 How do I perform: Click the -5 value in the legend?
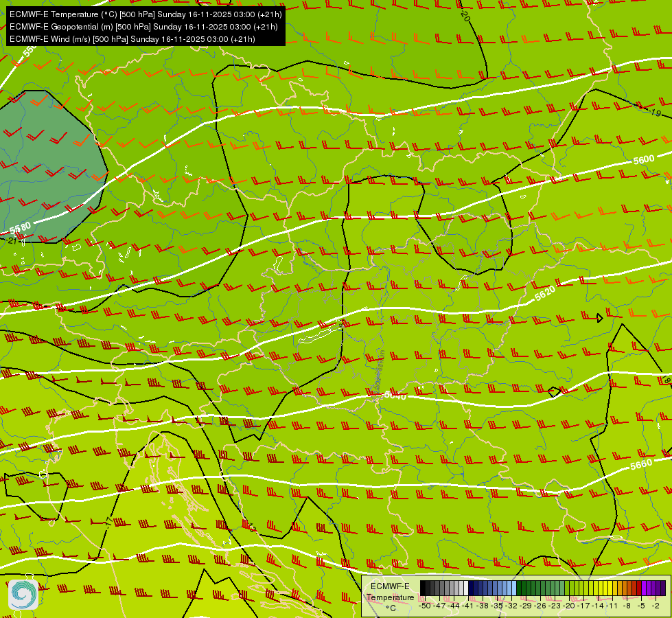click(x=641, y=606)
